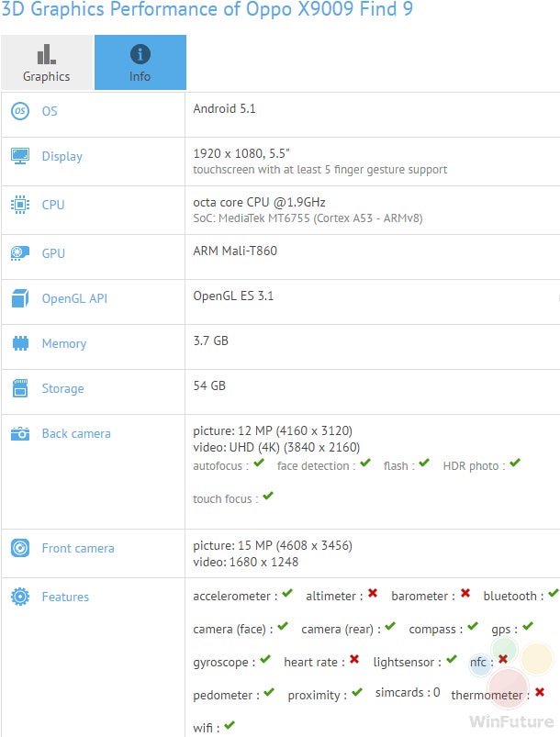Click the page title '3D Graphics Performance of Oppo X9009 Find 9'
This screenshot has height=737, width=560.
207,9
